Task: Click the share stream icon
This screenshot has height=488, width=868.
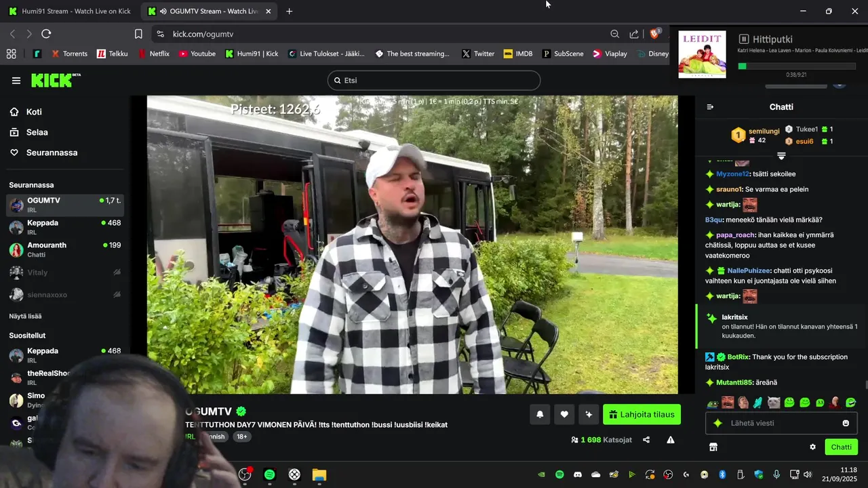Action: tap(646, 440)
